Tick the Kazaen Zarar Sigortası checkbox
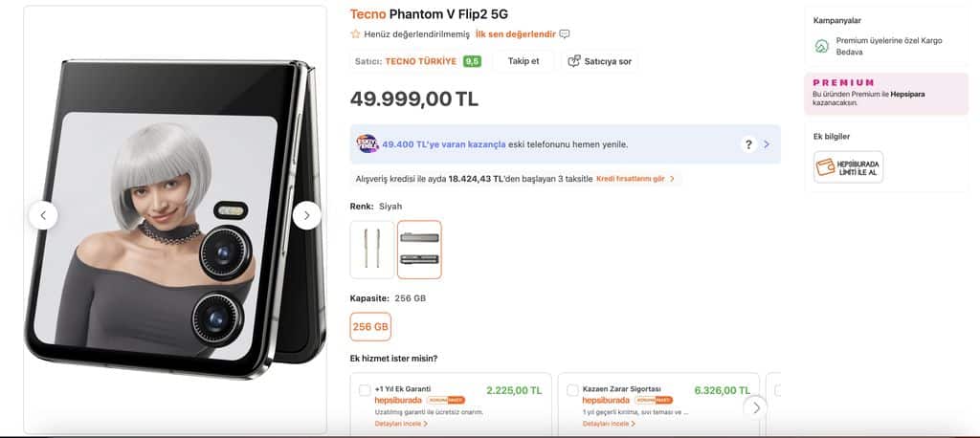The image size is (980, 438). point(572,390)
